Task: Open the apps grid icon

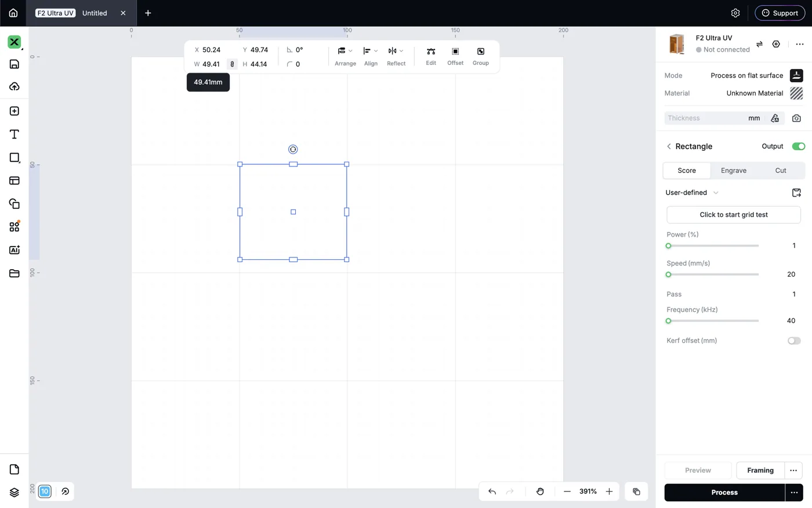Action: click(14, 227)
